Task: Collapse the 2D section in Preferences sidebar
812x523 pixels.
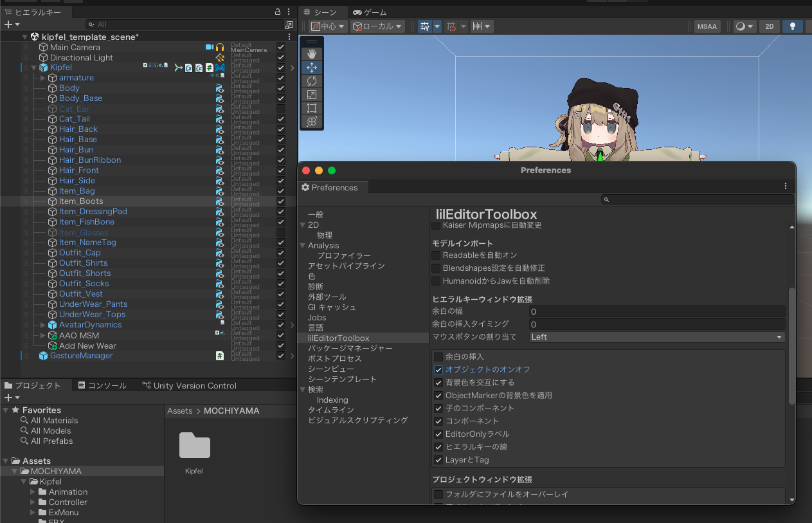Action: click(x=302, y=224)
